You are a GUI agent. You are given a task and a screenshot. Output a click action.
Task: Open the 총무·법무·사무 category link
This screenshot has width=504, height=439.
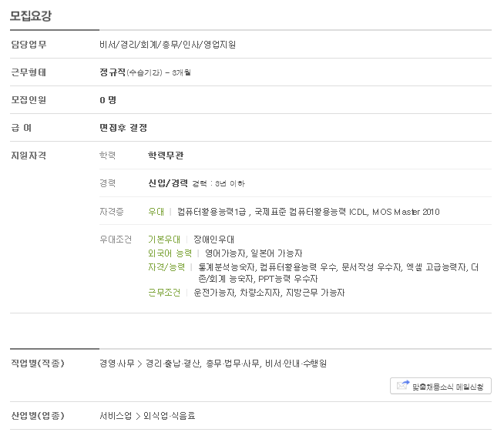[232, 363]
